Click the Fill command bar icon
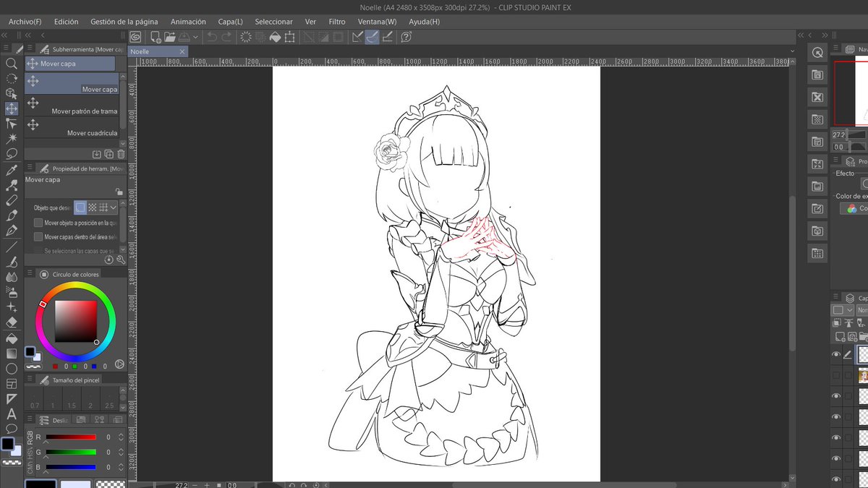 (275, 37)
